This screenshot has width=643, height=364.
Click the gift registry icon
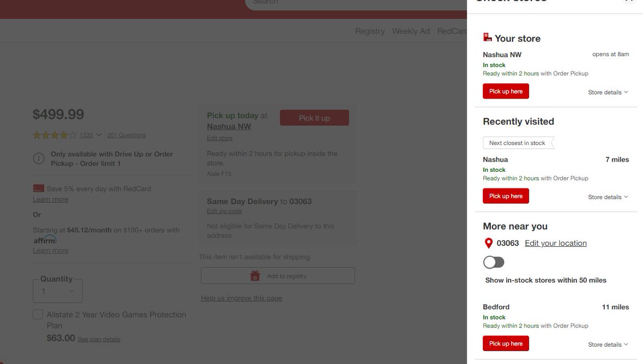(x=255, y=276)
